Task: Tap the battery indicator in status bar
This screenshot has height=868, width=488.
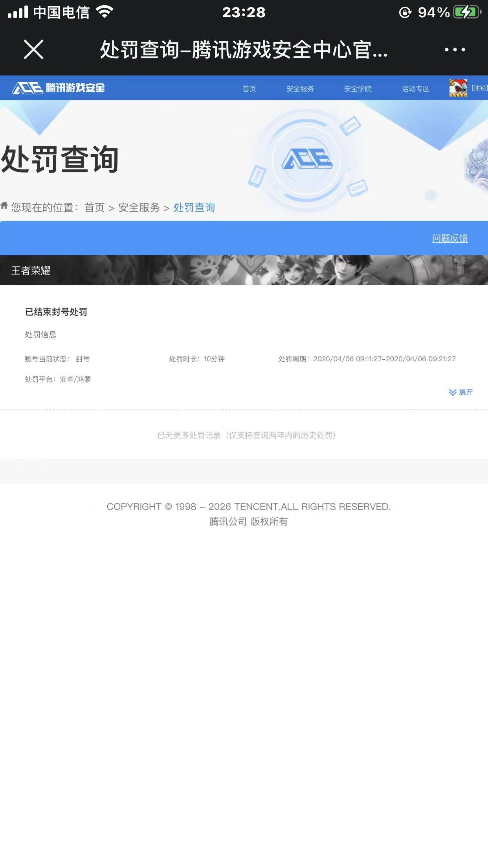Action: pos(467,12)
